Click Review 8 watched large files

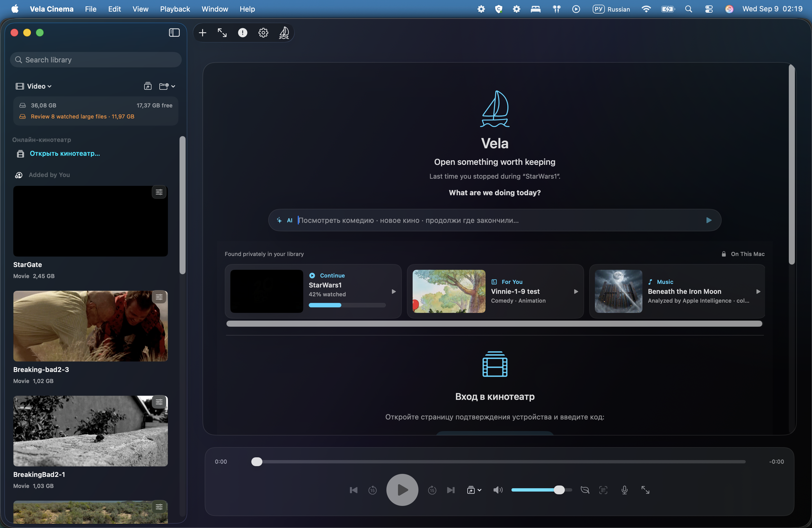click(83, 116)
